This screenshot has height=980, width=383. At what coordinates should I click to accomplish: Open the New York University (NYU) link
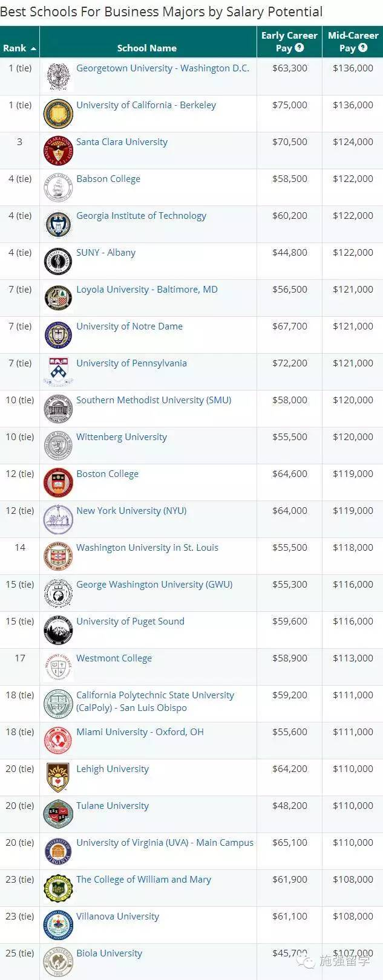pyautogui.click(x=131, y=511)
